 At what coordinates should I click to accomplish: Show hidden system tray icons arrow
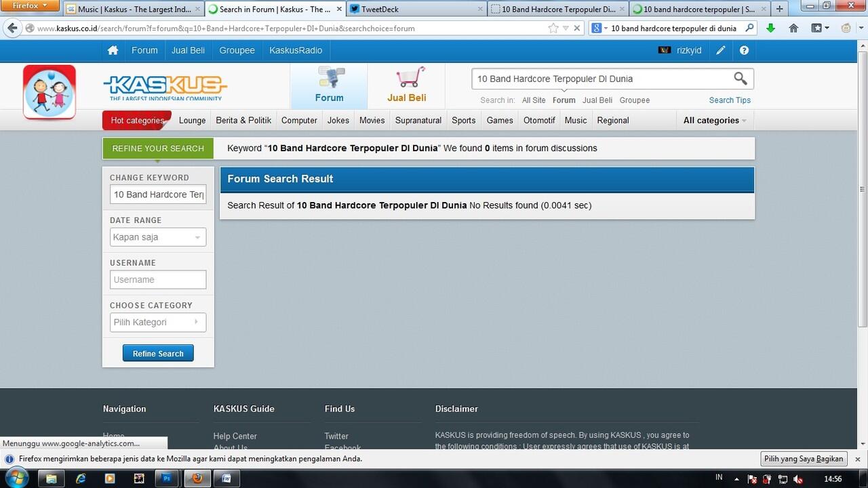click(x=737, y=479)
